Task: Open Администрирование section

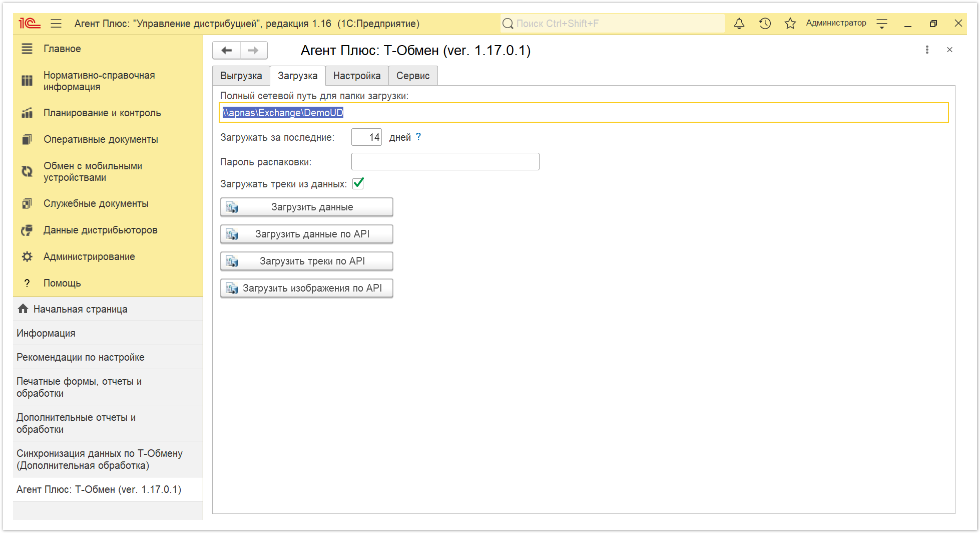Action: 108,256
